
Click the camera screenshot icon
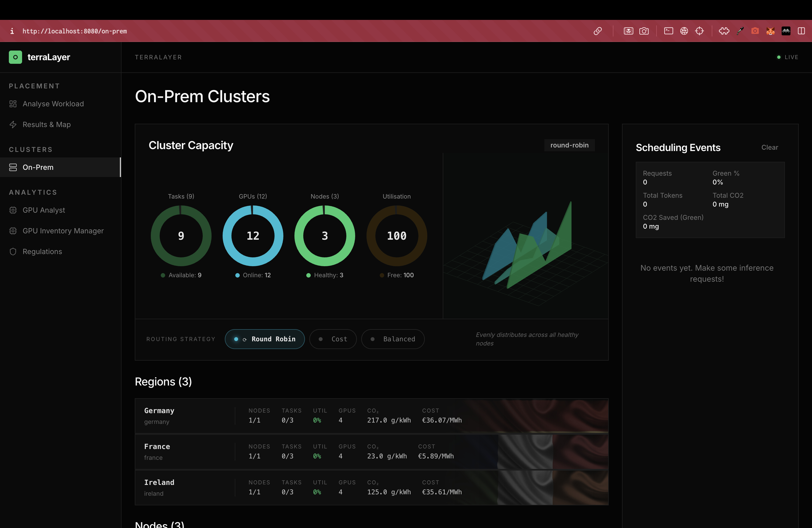644,31
